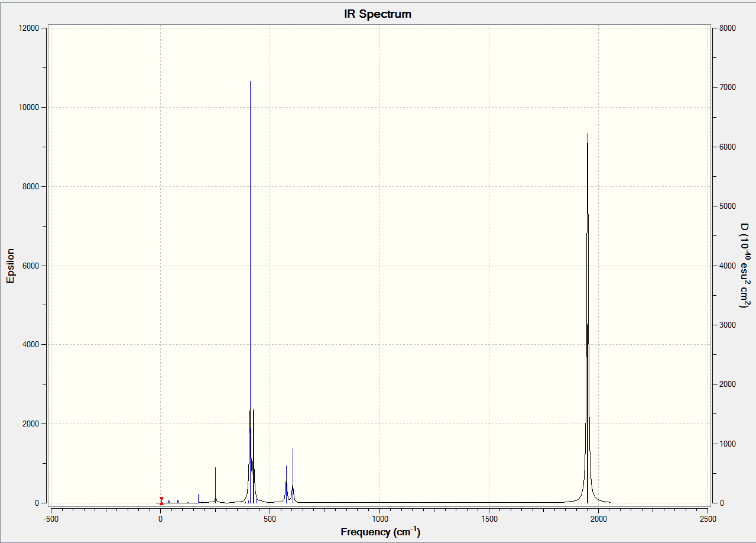Click the 2000 tick on the Frequency axis
The image size is (756, 543).
598,519
